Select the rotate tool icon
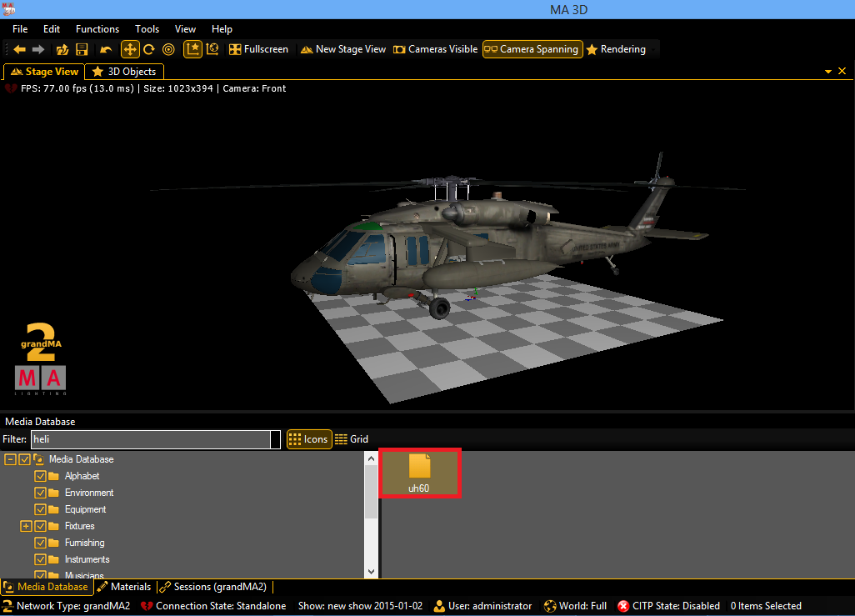This screenshot has width=855, height=616. 149,49
